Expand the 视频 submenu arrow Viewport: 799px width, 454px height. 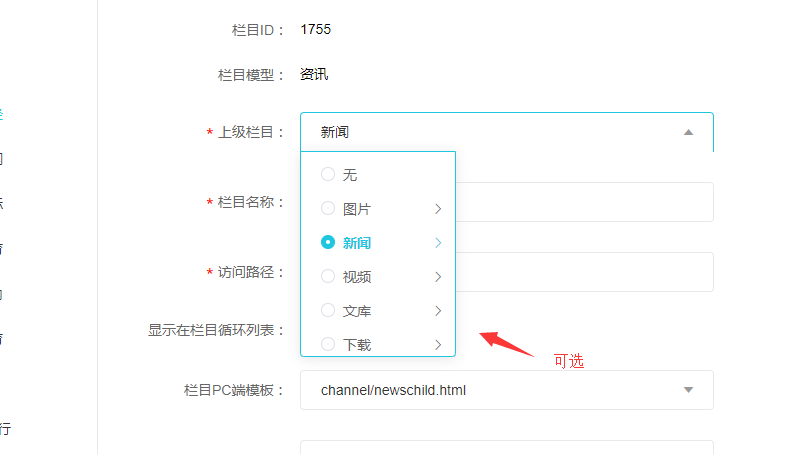click(438, 277)
